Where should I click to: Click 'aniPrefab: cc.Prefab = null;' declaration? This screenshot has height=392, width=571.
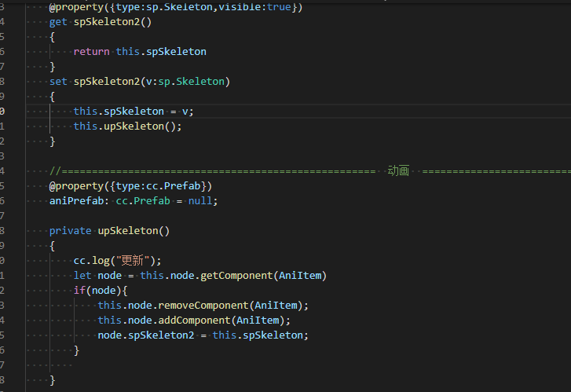tap(134, 201)
